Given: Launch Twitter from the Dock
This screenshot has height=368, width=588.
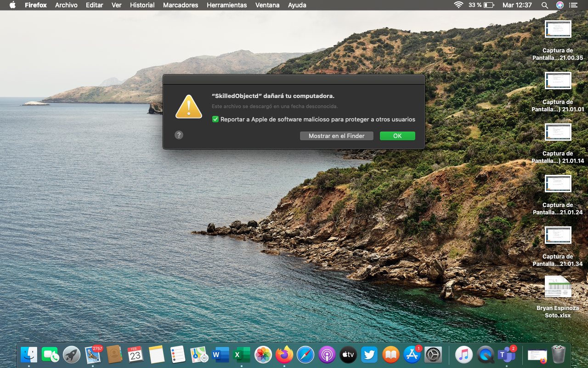Looking at the screenshot, I should click(369, 355).
